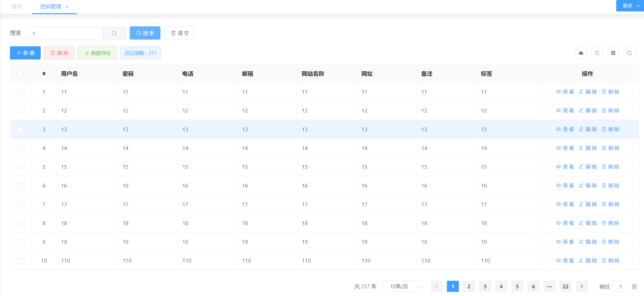The height and width of the screenshot is (296, 644).
Task: Select the checkbox for row 7
Action: 20,205
